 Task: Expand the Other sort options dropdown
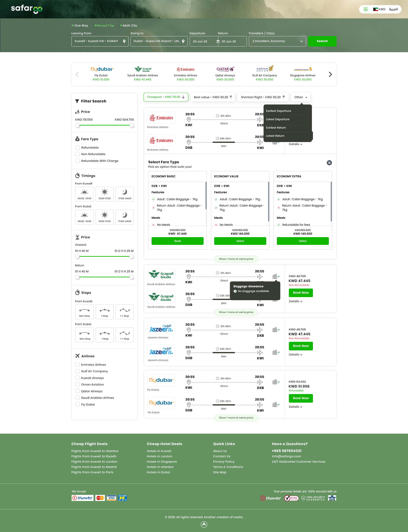point(300,97)
